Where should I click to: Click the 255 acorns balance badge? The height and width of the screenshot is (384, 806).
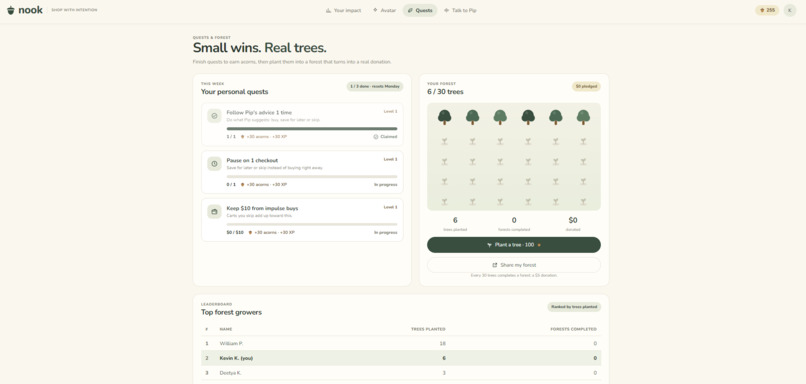point(767,10)
